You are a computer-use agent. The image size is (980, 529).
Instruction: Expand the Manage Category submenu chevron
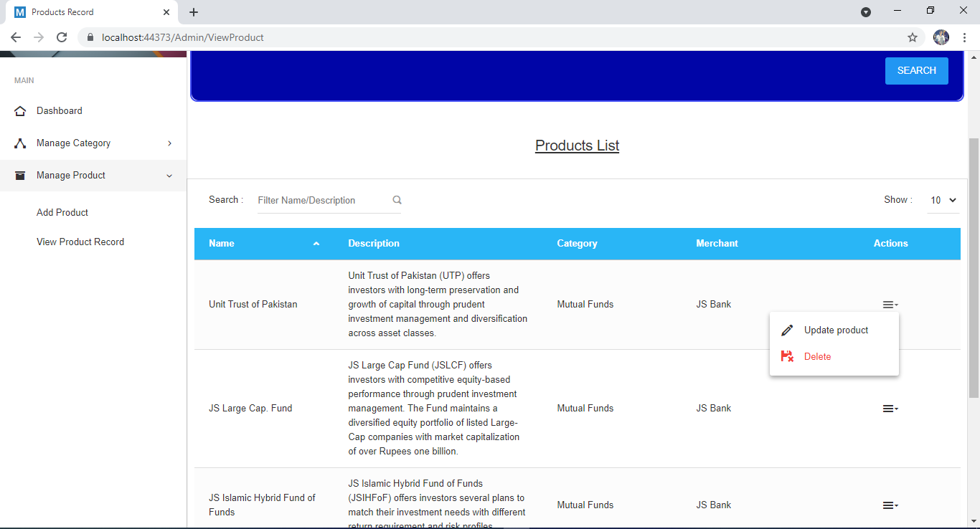pyautogui.click(x=170, y=143)
